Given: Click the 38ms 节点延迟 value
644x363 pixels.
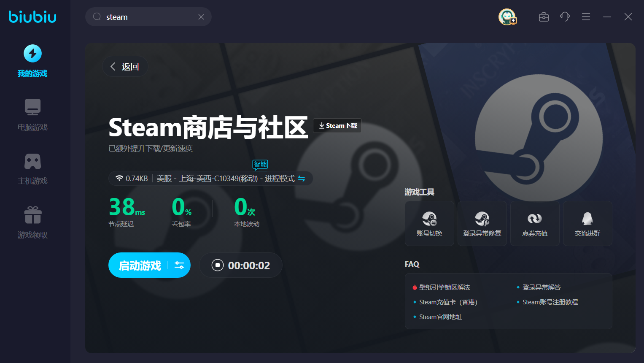Looking at the screenshot, I should [x=127, y=207].
